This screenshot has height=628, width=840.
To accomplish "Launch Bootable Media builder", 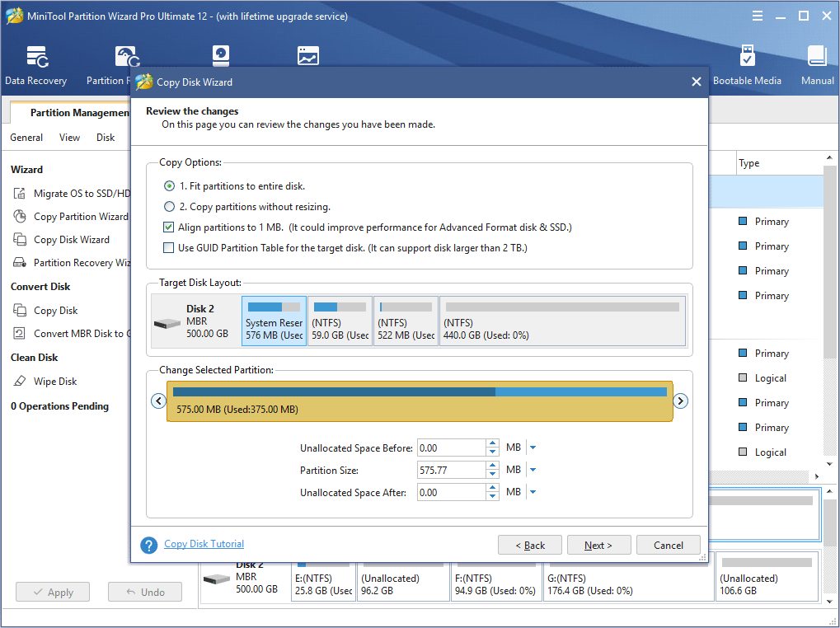I will pos(747,66).
